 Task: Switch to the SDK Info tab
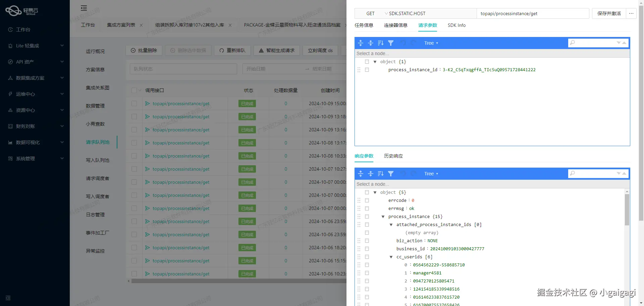pyautogui.click(x=457, y=25)
